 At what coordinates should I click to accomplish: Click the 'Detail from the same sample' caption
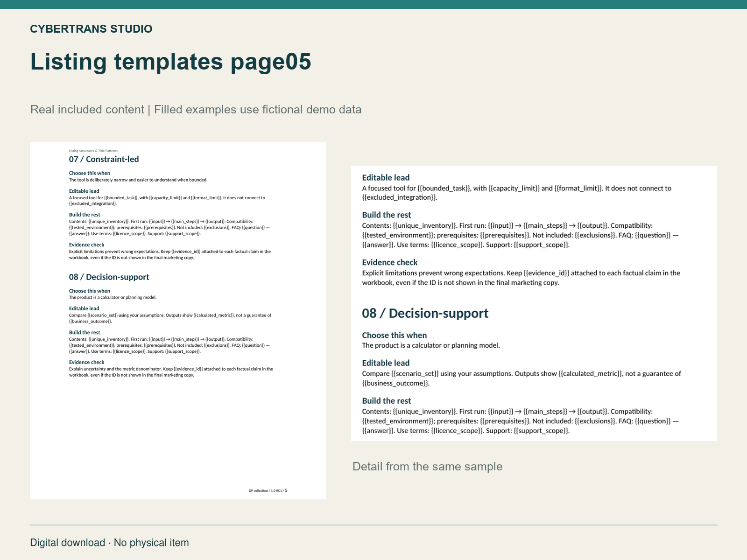427,467
